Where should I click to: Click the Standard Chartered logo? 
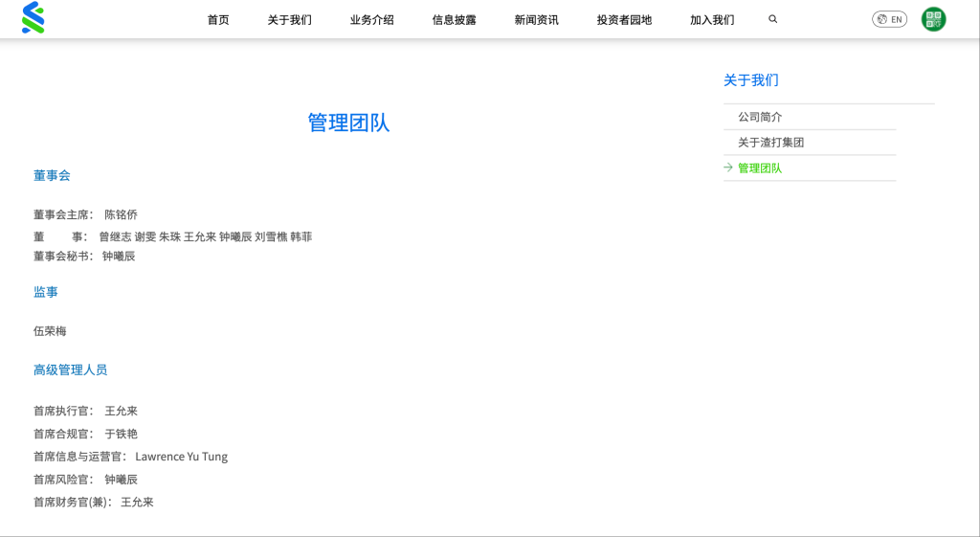point(33,18)
